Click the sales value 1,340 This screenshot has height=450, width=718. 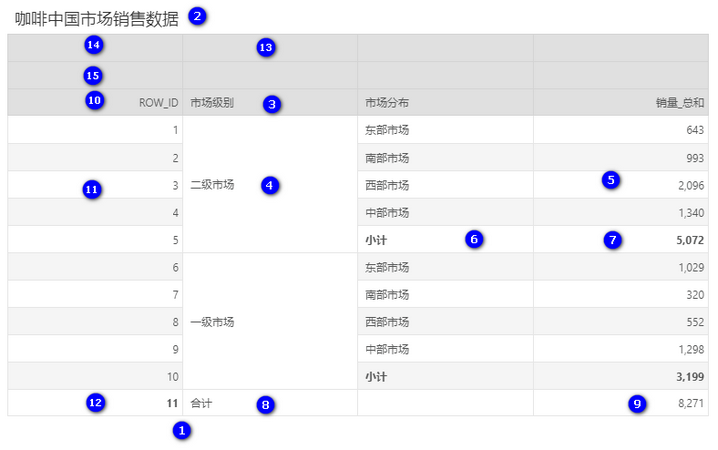[691, 212]
